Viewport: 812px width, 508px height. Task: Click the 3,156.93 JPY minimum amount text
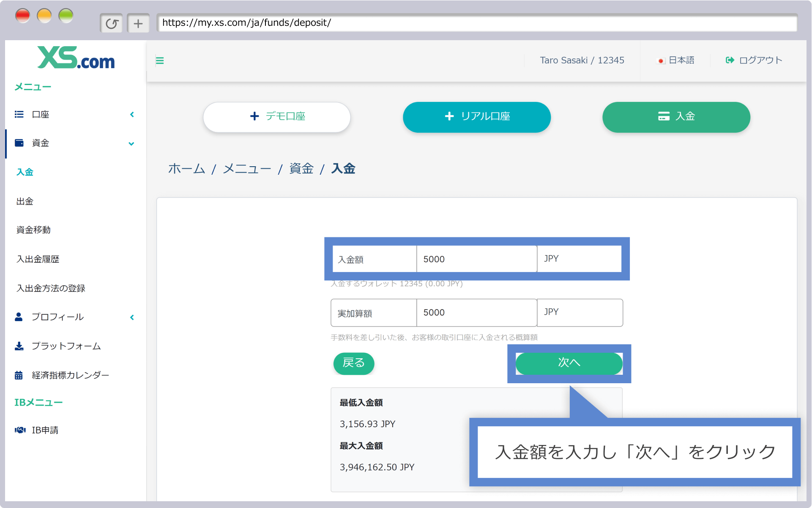367,424
